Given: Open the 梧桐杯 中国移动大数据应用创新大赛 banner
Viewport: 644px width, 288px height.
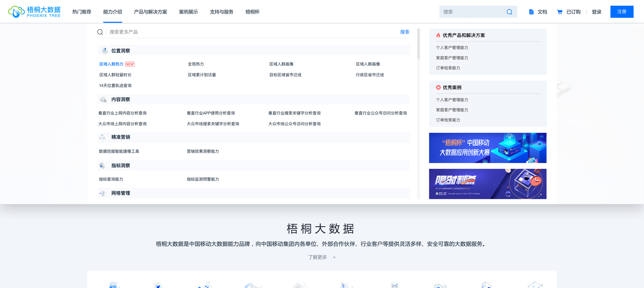Looking at the screenshot, I should [488, 148].
